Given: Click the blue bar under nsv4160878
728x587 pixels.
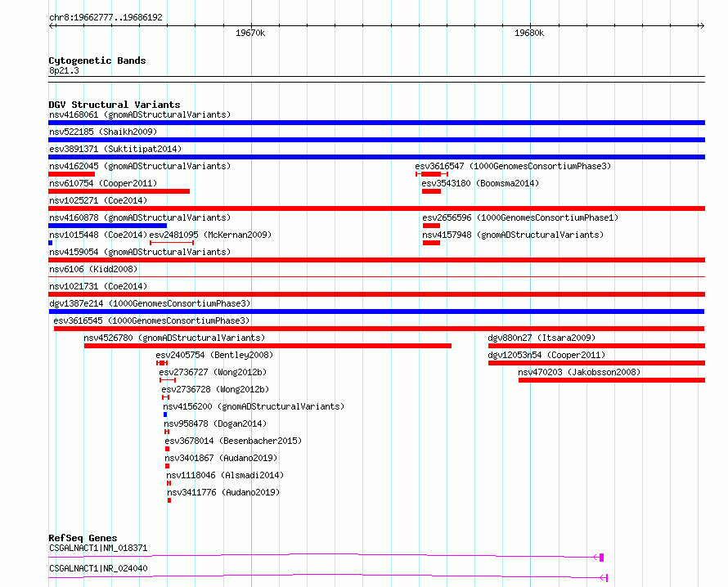Looking at the screenshot, I should coord(108,226).
